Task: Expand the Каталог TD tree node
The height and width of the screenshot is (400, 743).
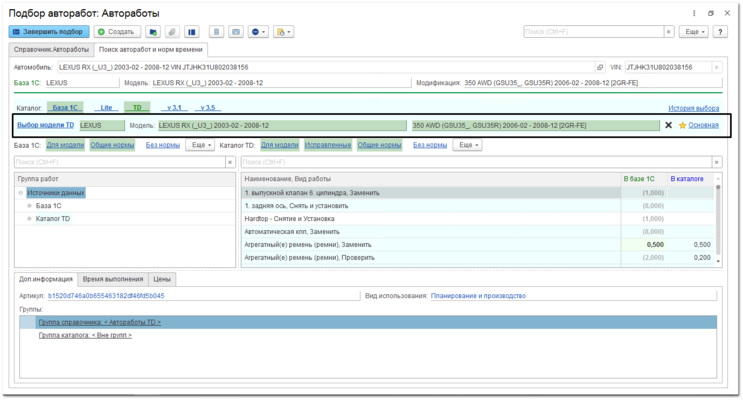Action: tap(29, 218)
